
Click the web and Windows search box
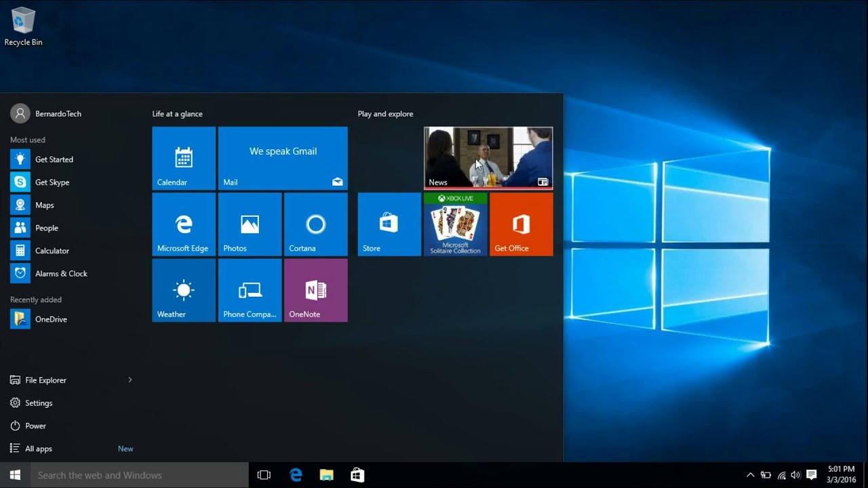tap(136, 474)
